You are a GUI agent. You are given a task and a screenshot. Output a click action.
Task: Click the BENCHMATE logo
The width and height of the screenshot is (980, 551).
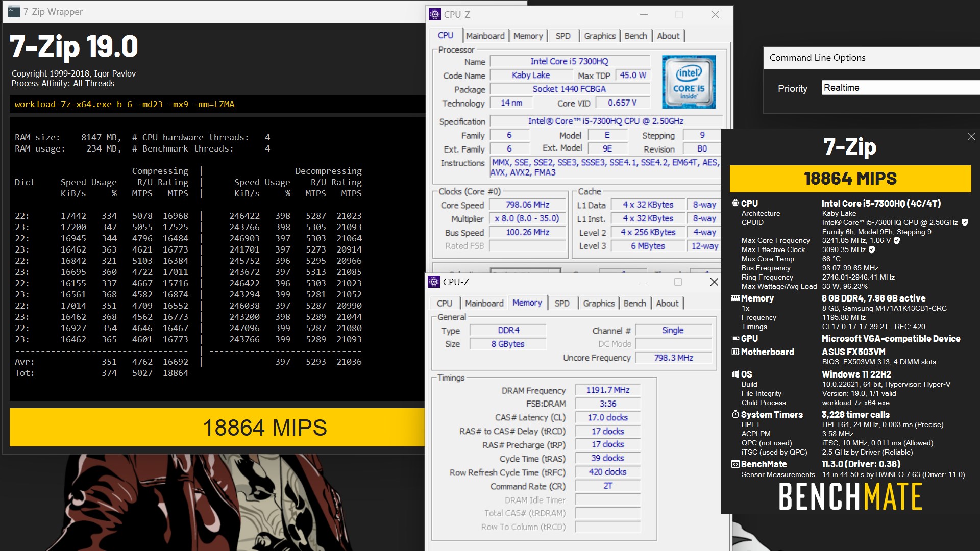850,496
